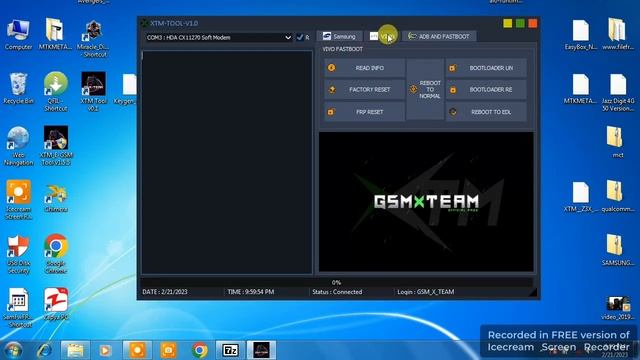Select the SAMSUNG folder icon

(x=618, y=250)
